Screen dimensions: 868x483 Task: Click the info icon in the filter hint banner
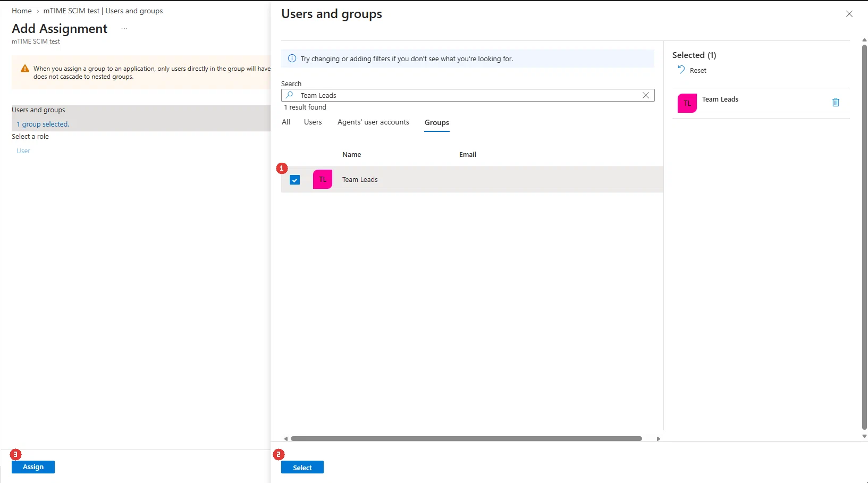click(292, 59)
